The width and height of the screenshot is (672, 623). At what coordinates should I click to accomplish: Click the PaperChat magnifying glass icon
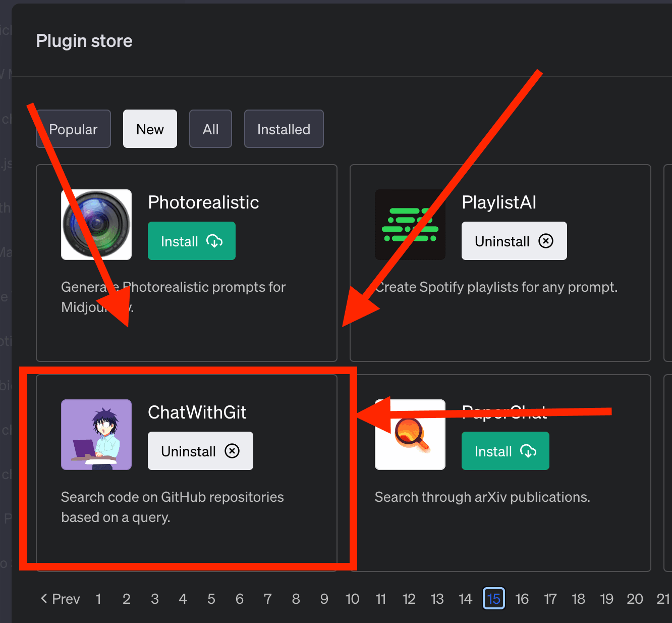pyautogui.click(x=410, y=435)
